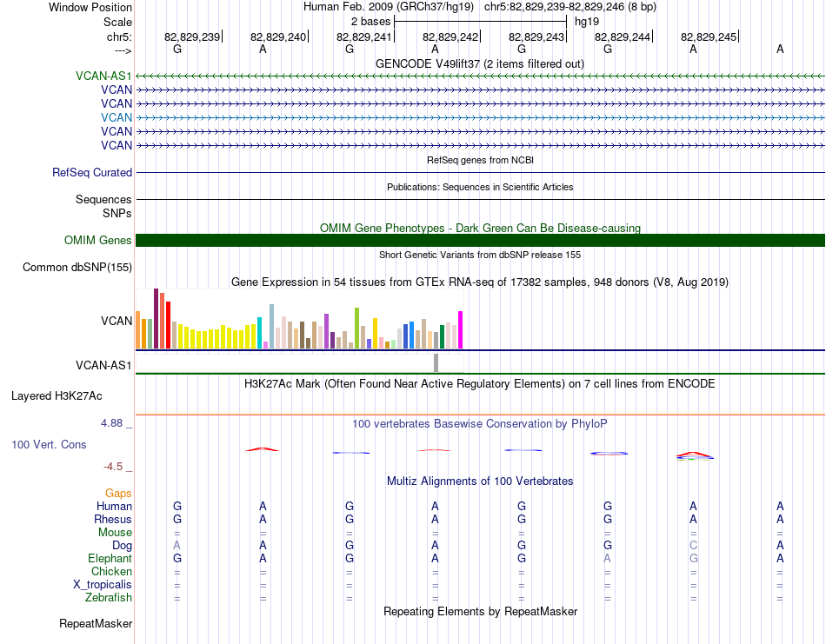Open the OMIM Genes track label

click(x=97, y=241)
